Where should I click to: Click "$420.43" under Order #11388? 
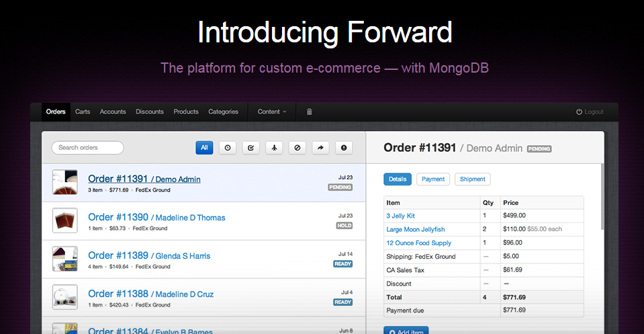pos(119,305)
